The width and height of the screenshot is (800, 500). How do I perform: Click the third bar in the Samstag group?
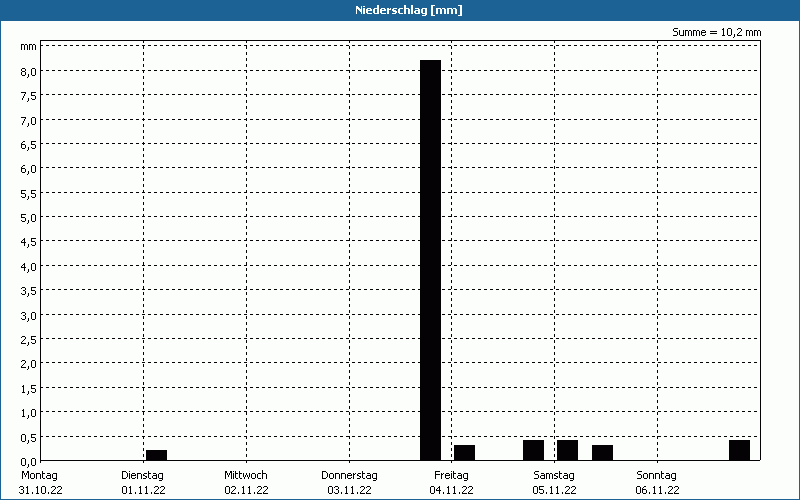click(x=603, y=453)
